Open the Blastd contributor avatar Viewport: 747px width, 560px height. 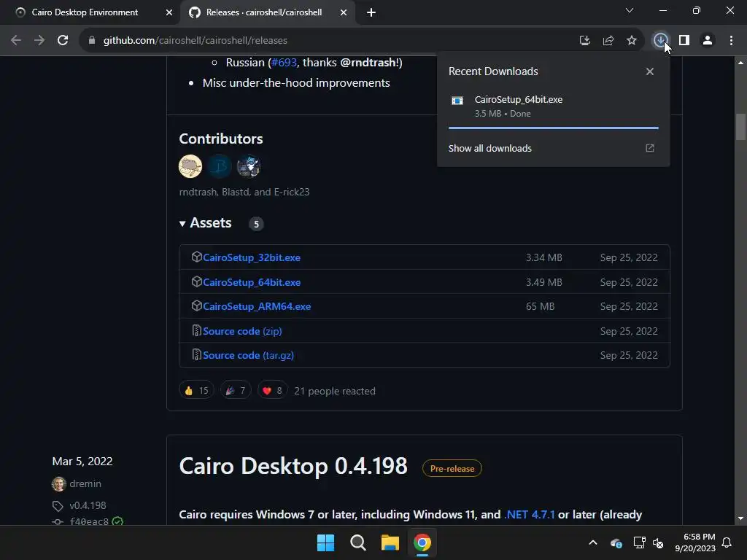[219, 166]
